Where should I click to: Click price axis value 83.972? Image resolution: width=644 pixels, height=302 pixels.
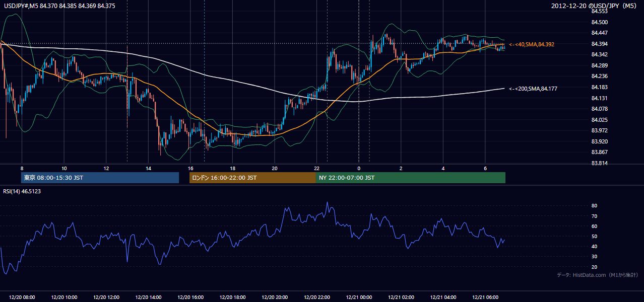coord(600,130)
